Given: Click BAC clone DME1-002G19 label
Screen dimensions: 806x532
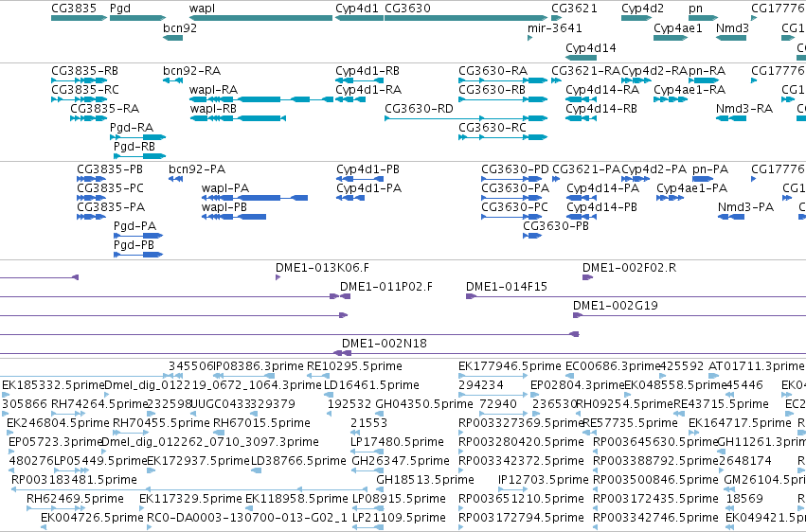Looking at the screenshot, I should 616,306.
